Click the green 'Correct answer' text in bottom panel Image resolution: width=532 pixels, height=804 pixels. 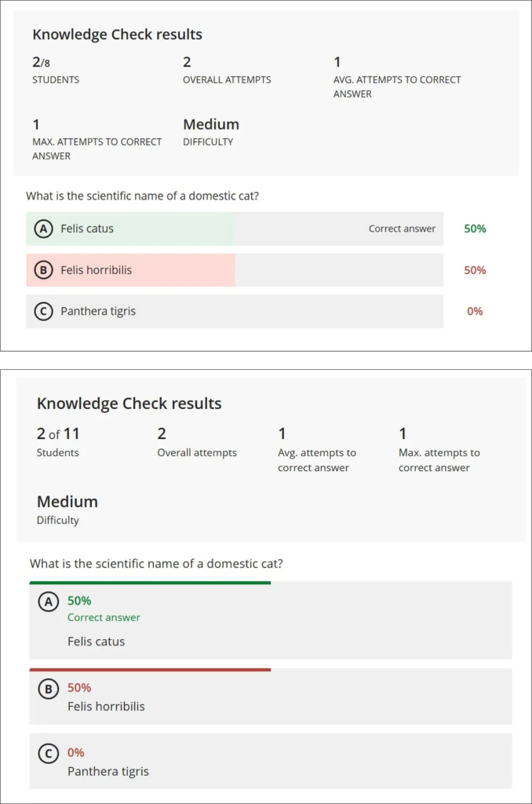coord(104,617)
